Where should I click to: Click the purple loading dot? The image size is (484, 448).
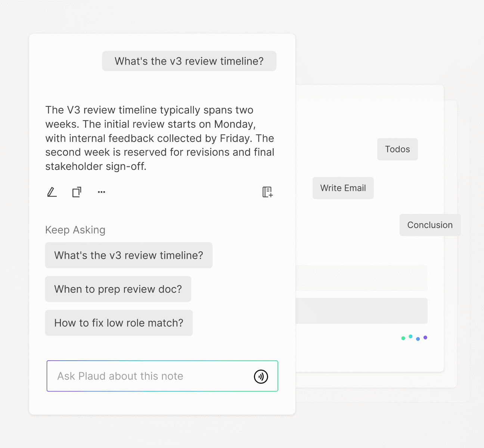point(425,337)
